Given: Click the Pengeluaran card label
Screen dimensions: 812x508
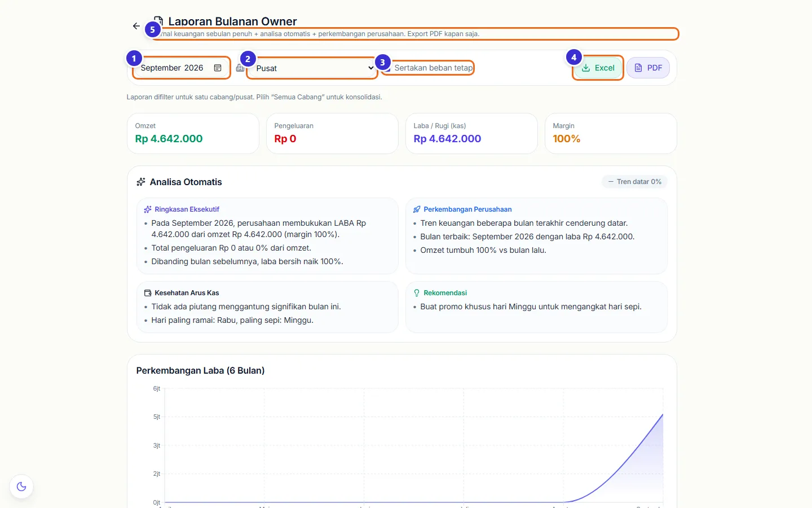Looking at the screenshot, I should (x=294, y=126).
